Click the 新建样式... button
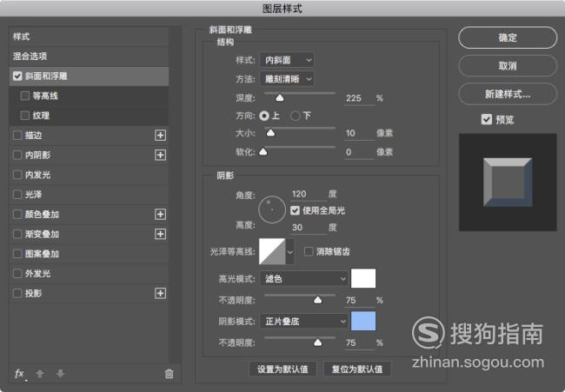 tap(508, 94)
